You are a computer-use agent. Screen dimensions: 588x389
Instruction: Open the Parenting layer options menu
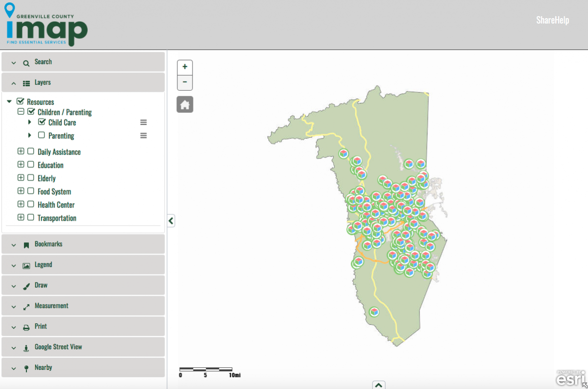(144, 136)
